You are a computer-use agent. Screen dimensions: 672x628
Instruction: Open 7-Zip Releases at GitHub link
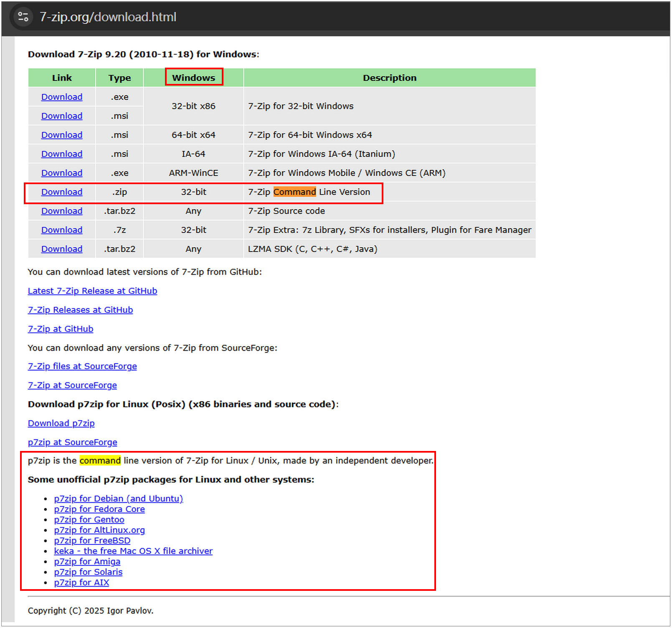point(80,310)
